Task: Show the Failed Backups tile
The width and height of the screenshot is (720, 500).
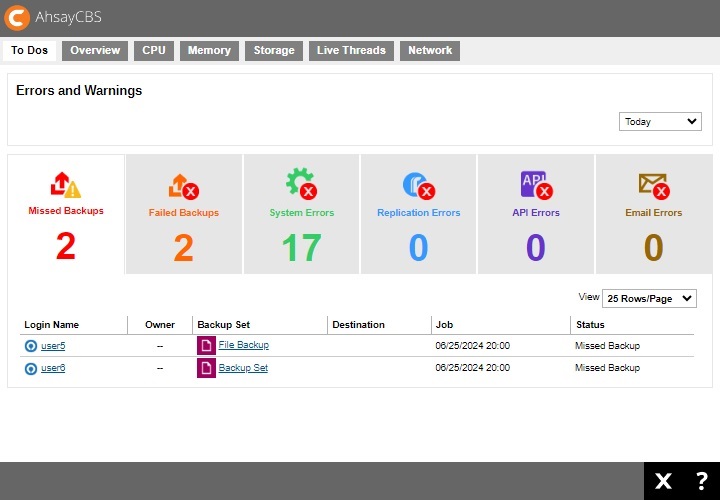Action: [x=184, y=214]
